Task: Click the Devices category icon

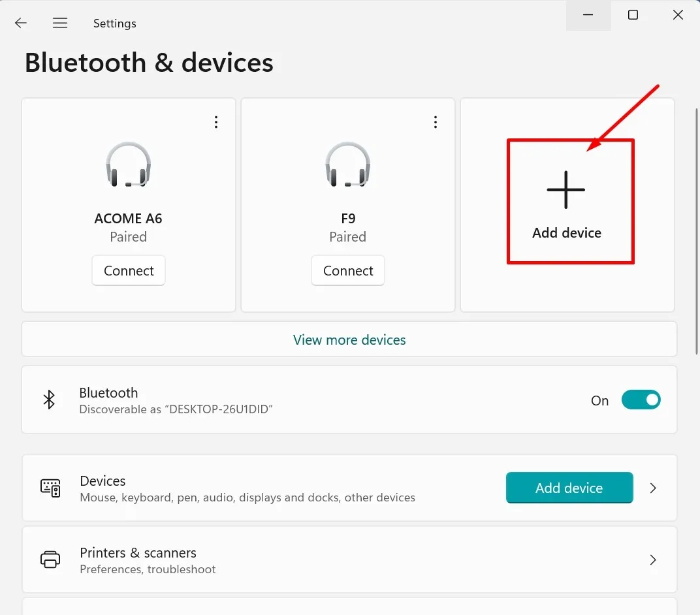Action: (x=50, y=487)
